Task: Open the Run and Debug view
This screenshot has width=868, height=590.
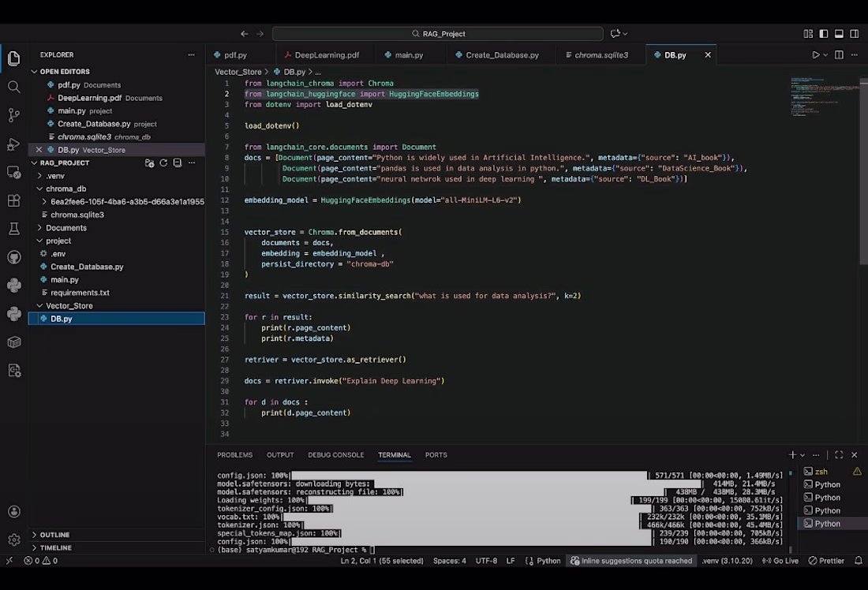Action: 14,144
